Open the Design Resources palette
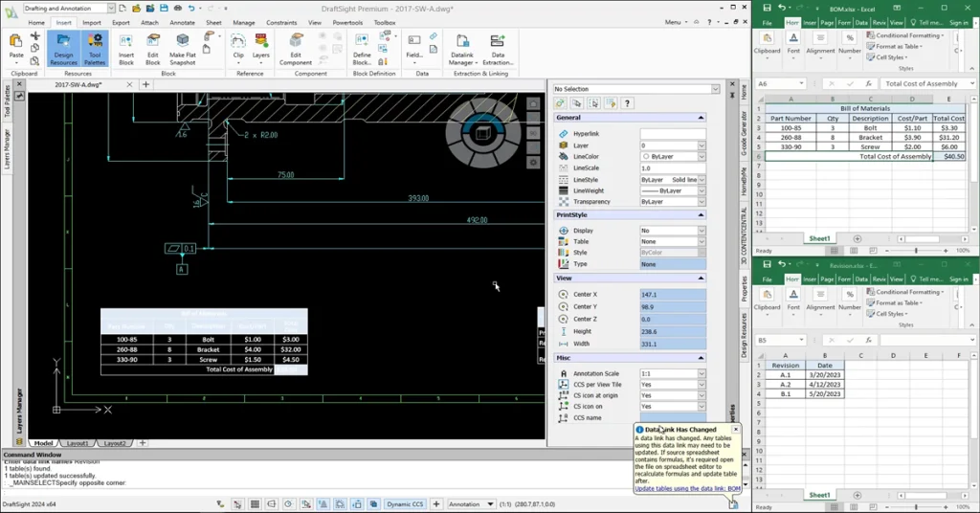Screen dimensions: 980x513 coord(64,48)
